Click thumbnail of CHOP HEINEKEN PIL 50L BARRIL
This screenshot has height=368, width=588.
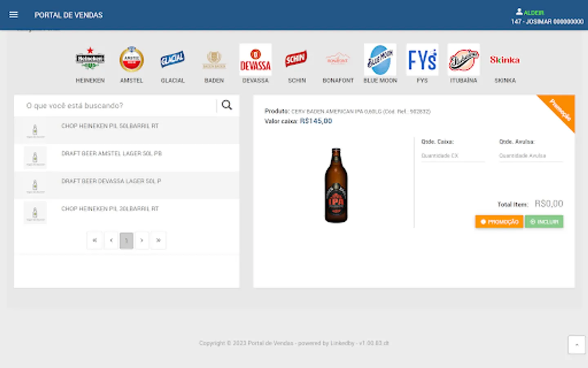click(x=35, y=130)
